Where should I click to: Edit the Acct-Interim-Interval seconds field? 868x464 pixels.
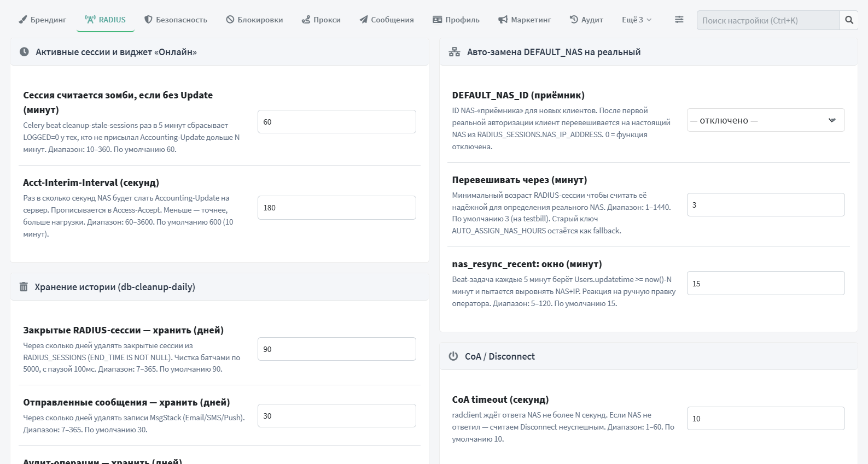(337, 208)
